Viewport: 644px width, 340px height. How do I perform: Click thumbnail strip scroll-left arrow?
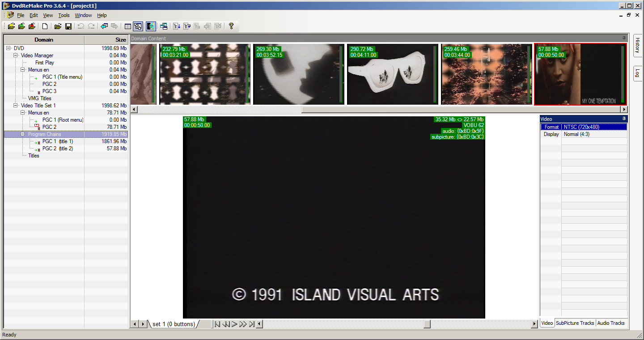pos(134,109)
